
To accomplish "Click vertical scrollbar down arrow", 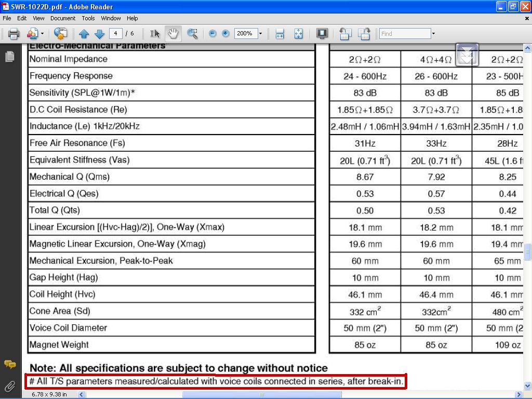I will coord(527,386).
